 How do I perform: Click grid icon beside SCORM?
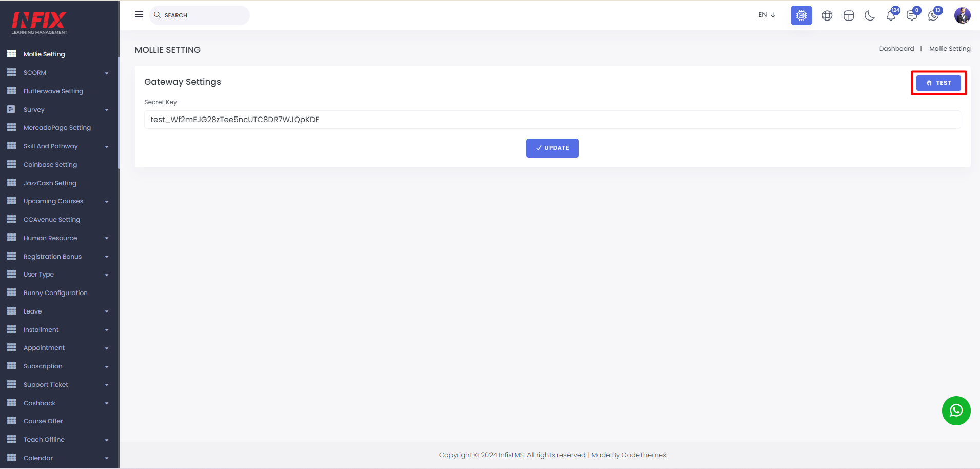click(12, 72)
